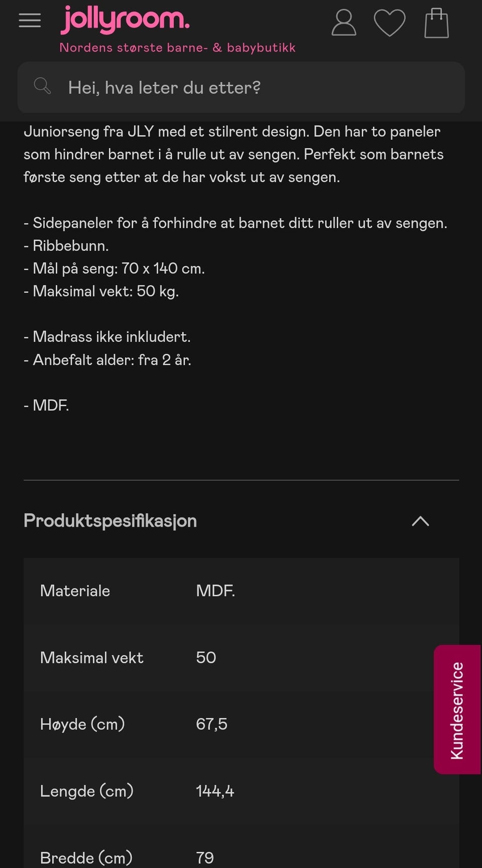Click the Nordens største barne- & babybutikk tagline
Viewport: 482px width, 868px height.
point(177,48)
